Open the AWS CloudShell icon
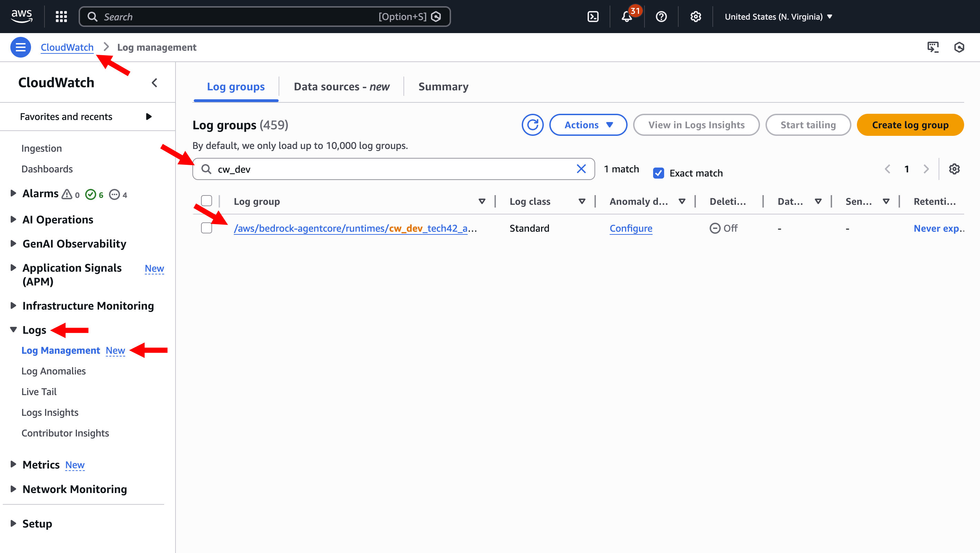The height and width of the screenshot is (553, 980). point(593,17)
